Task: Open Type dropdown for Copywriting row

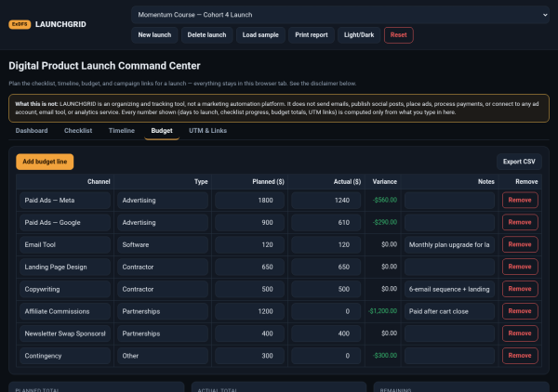Action: click(163, 289)
